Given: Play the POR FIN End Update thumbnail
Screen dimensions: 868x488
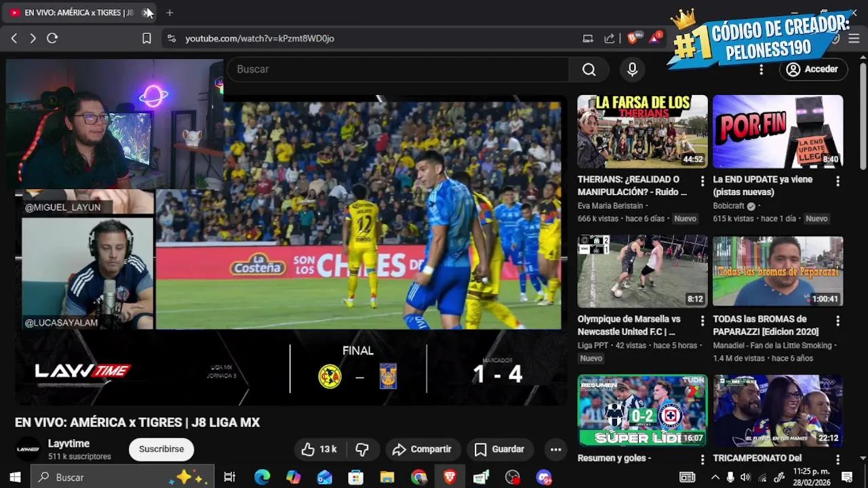Looking at the screenshot, I should (778, 131).
